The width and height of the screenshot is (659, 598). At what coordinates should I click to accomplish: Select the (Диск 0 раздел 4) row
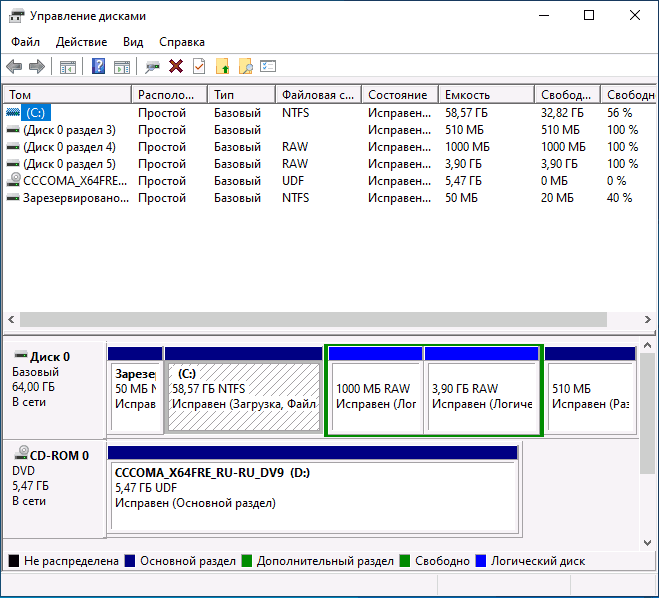pos(330,147)
